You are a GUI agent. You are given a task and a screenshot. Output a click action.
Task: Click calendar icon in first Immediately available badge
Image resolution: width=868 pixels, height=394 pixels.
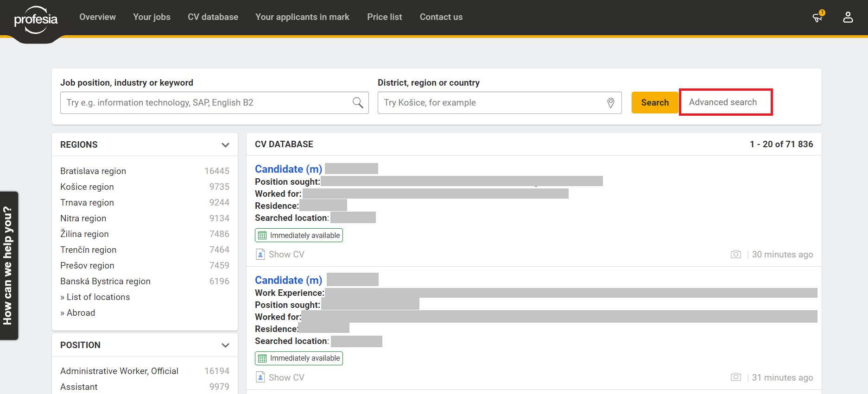coord(262,235)
